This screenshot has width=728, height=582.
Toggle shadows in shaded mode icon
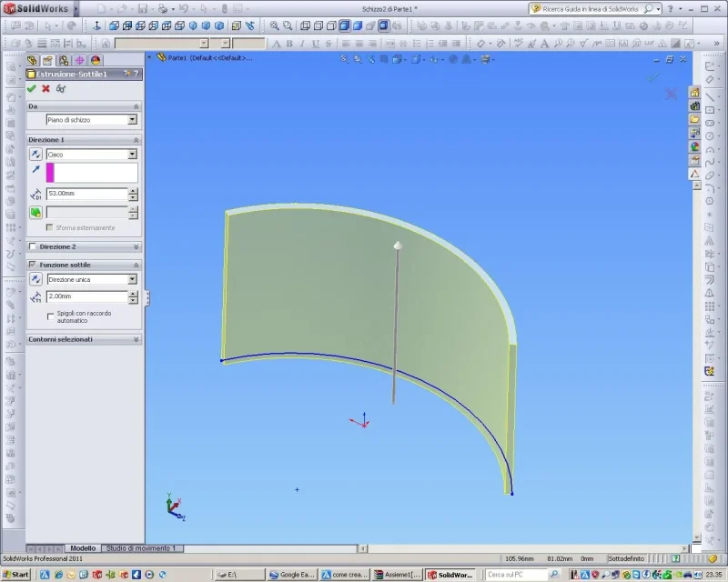click(383, 26)
